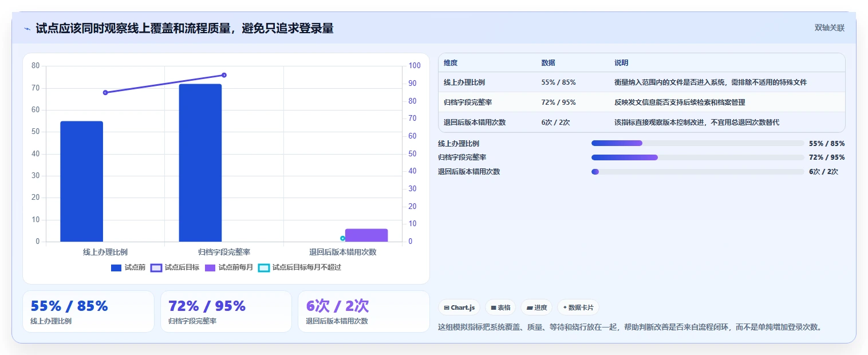Click the pulse icon beside the dashboard title
This screenshot has width=868, height=355.
pyautogui.click(x=27, y=29)
